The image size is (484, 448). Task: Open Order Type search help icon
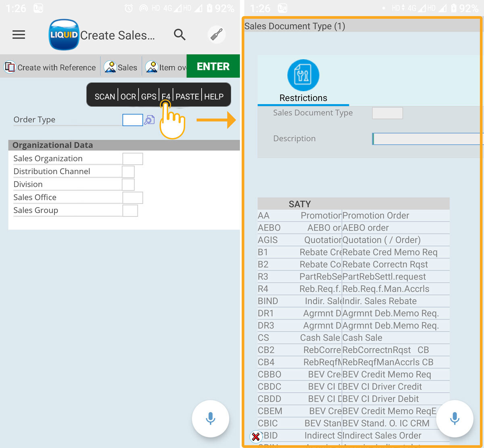click(150, 120)
